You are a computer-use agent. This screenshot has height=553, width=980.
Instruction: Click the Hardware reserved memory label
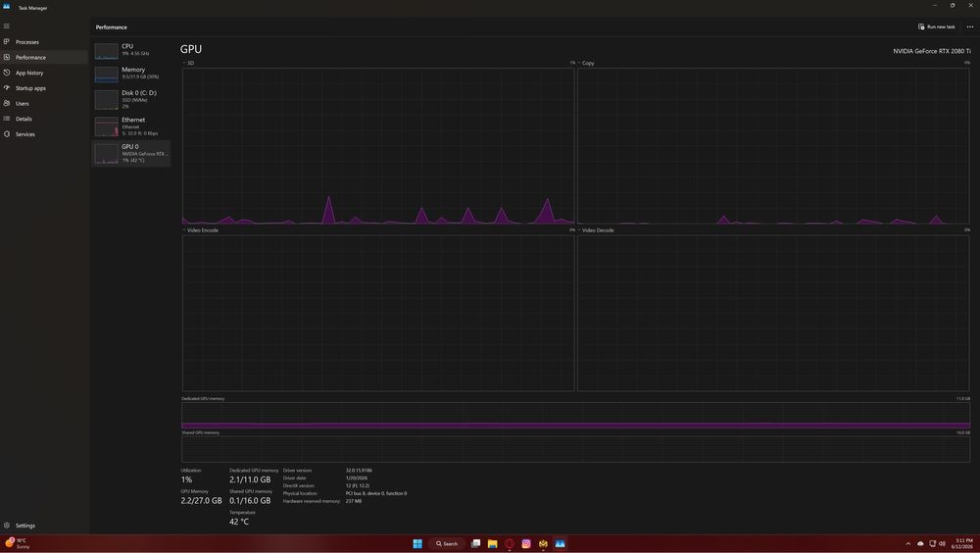pyautogui.click(x=312, y=501)
